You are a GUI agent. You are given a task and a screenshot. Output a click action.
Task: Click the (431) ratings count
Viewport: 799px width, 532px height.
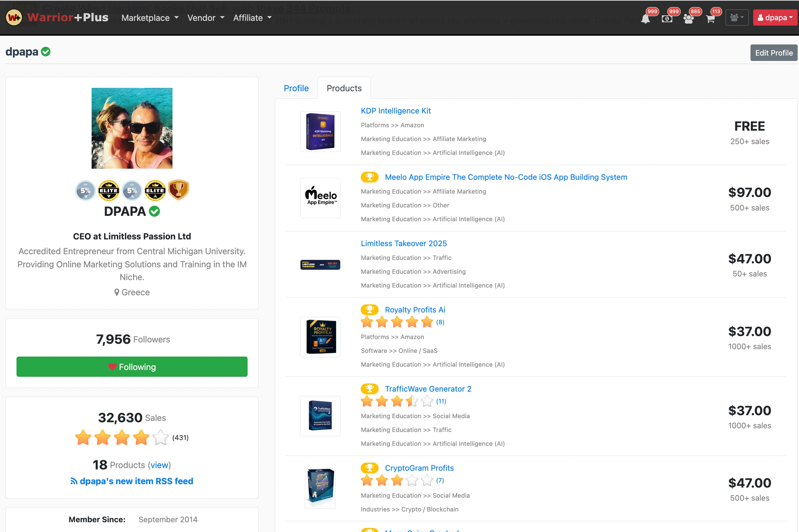(180, 437)
